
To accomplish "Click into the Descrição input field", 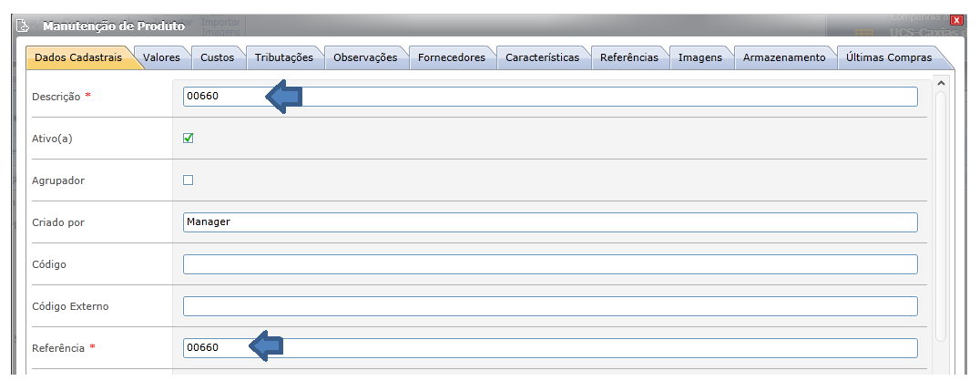I will pos(550,97).
